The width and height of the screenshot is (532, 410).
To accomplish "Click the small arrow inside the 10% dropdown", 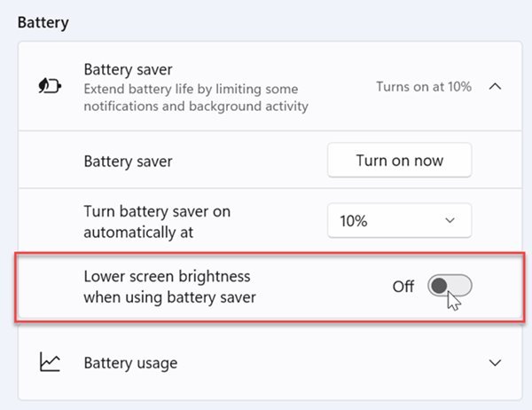I will [x=450, y=220].
